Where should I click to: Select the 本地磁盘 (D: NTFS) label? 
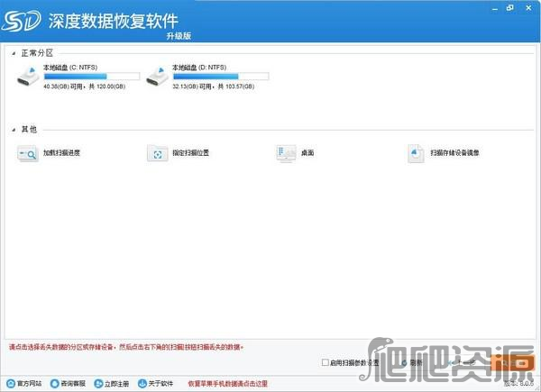tap(199, 68)
